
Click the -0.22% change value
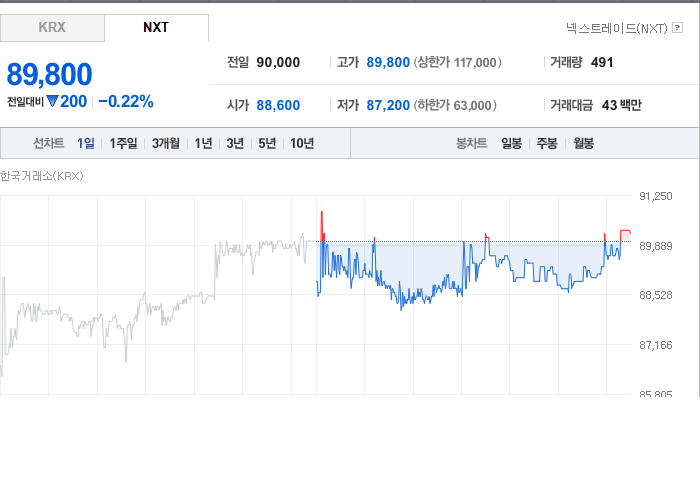coord(126,102)
